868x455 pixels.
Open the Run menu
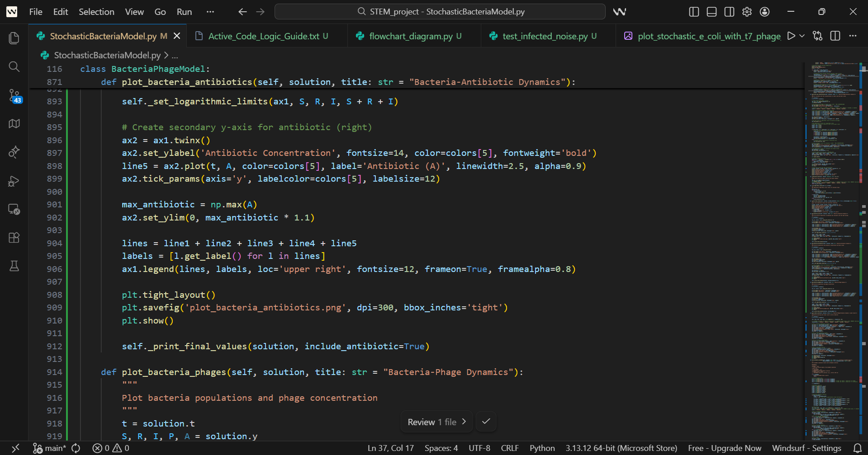coord(184,12)
